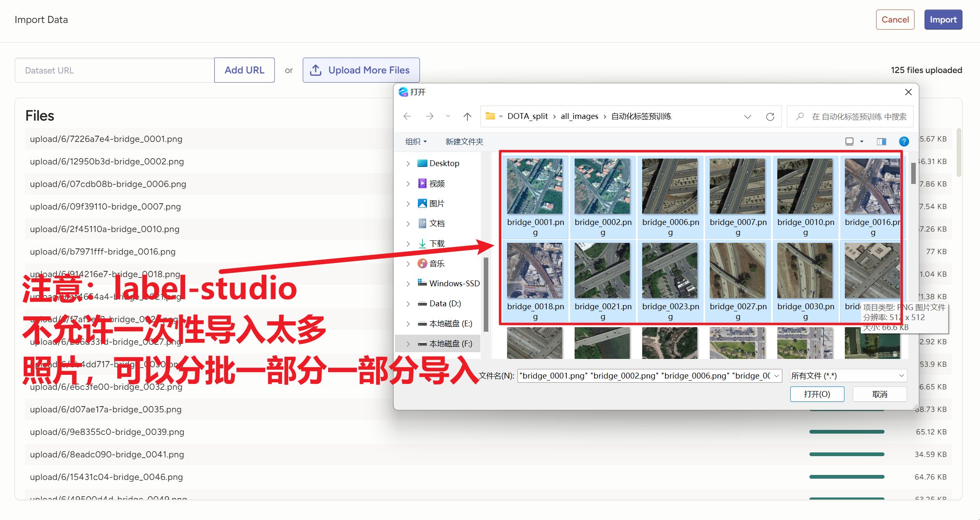
Task: Expand the Desktop tree node
Action: [408, 164]
